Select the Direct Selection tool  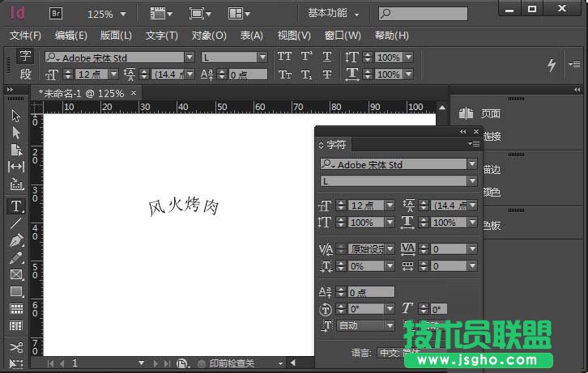coord(15,133)
